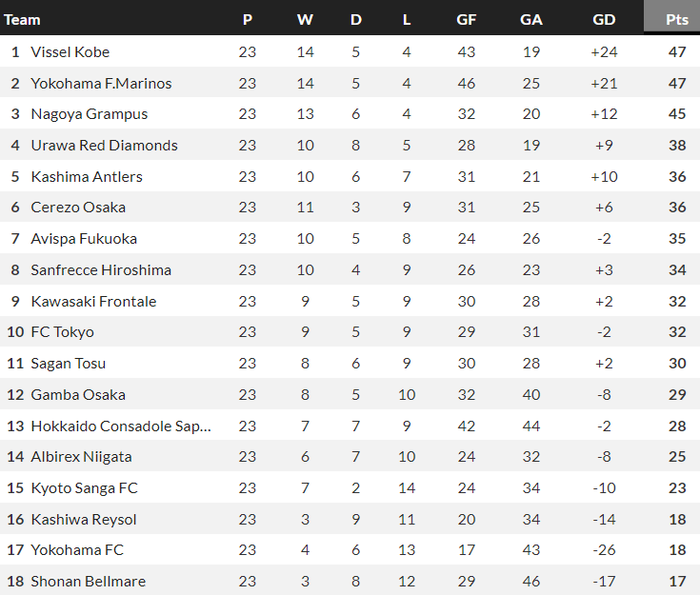Open the FC Tokyo team link
The width and height of the screenshot is (700, 595).
tap(62, 332)
